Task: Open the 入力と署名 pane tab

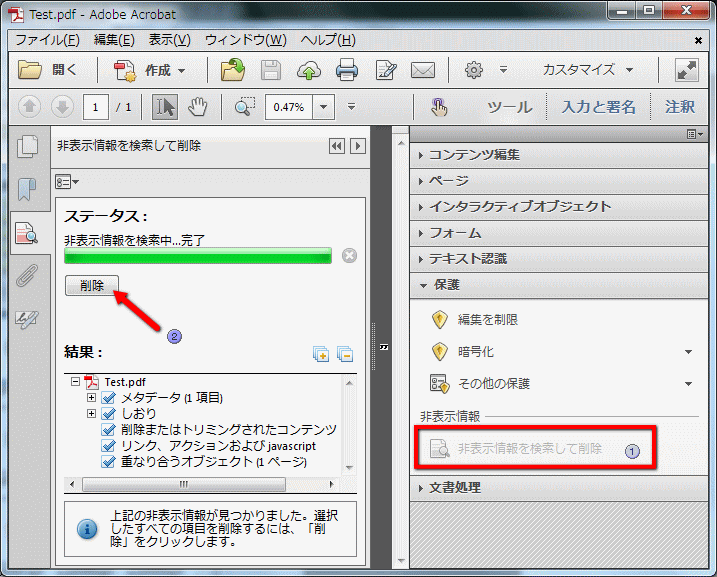Action: [x=598, y=107]
